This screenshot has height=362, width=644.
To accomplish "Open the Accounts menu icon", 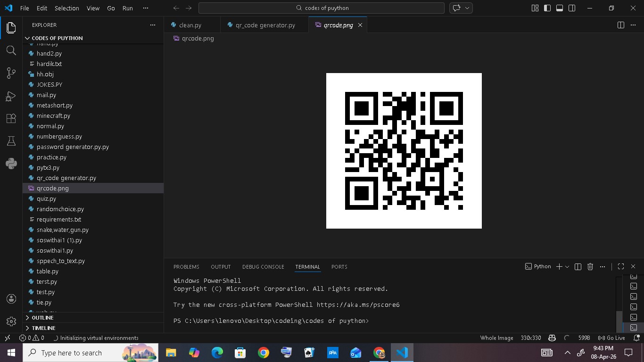I will pyautogui.click(x=11, y=299).
